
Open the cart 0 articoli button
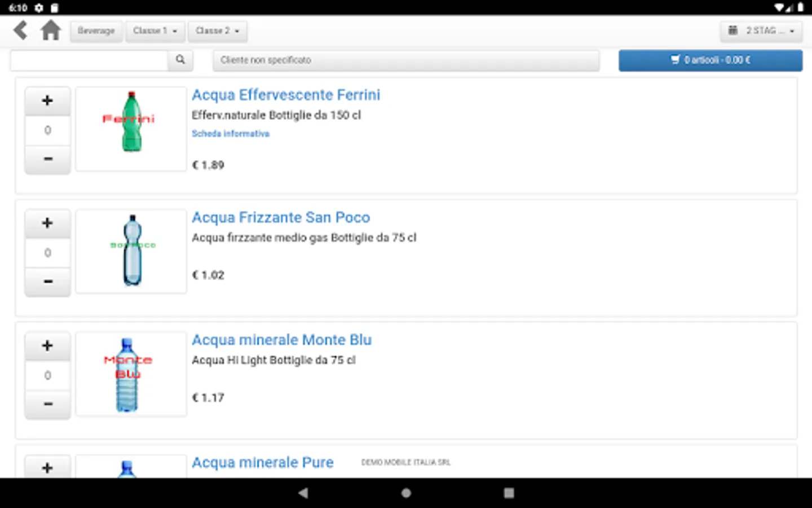710,60
